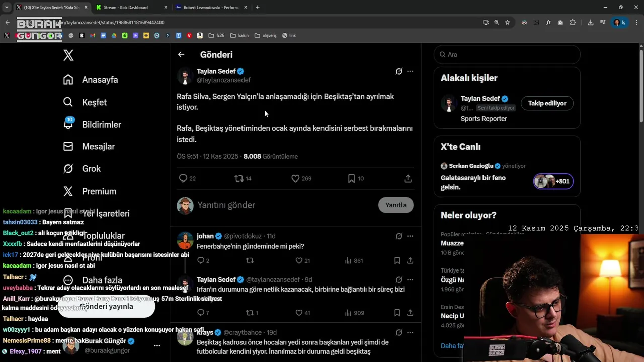Screen dimensions: 644x362
Task: Click install app icon in address bar
Action: 486,22
